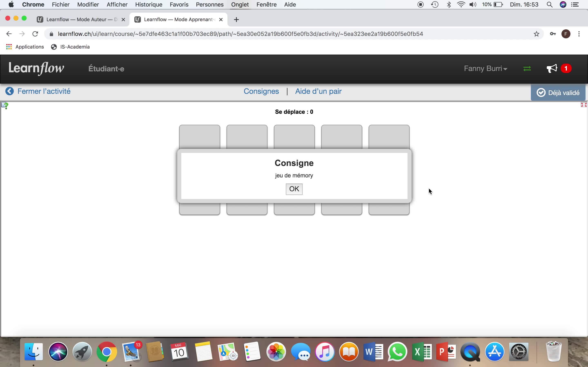Click the password key icon in address bar
Screen dimensions: 588x367
pos(553,34)
